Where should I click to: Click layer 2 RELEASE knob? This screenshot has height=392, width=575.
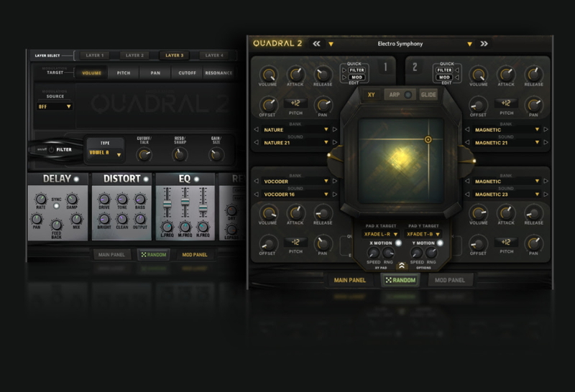click(x=533, y=74)
